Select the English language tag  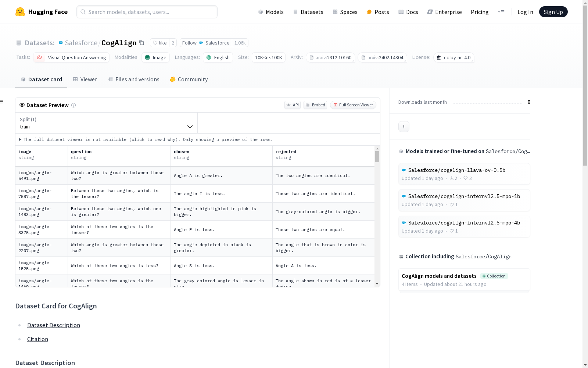pos(218,57)
